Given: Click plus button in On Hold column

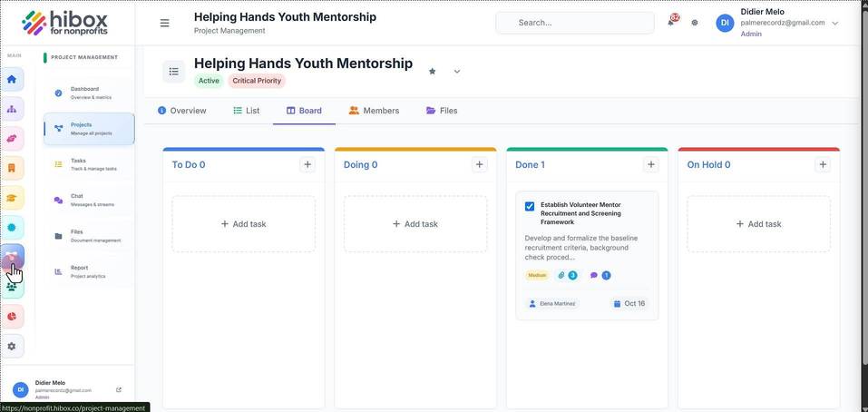Looking at the screenshot, I should 823,164.
